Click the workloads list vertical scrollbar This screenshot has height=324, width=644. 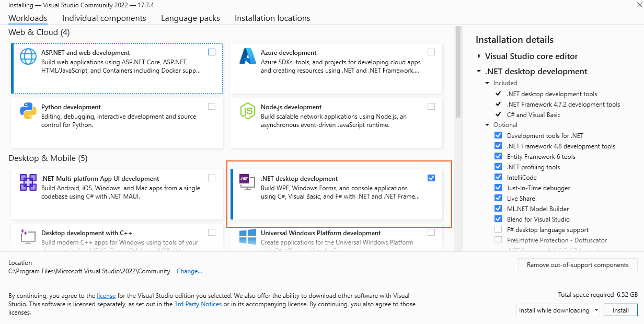tap(458, 73)
